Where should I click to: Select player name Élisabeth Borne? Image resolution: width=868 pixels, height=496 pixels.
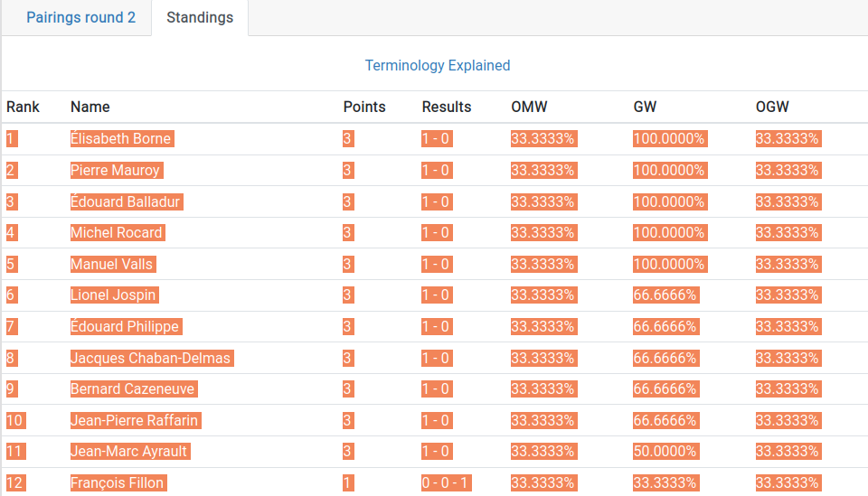(x=121, y=139)
